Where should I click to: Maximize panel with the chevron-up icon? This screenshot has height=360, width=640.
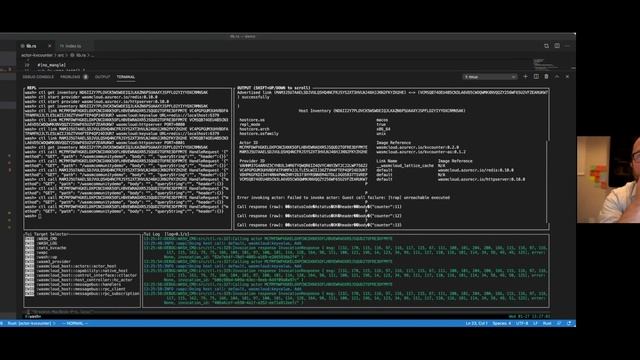coord(557,77)
